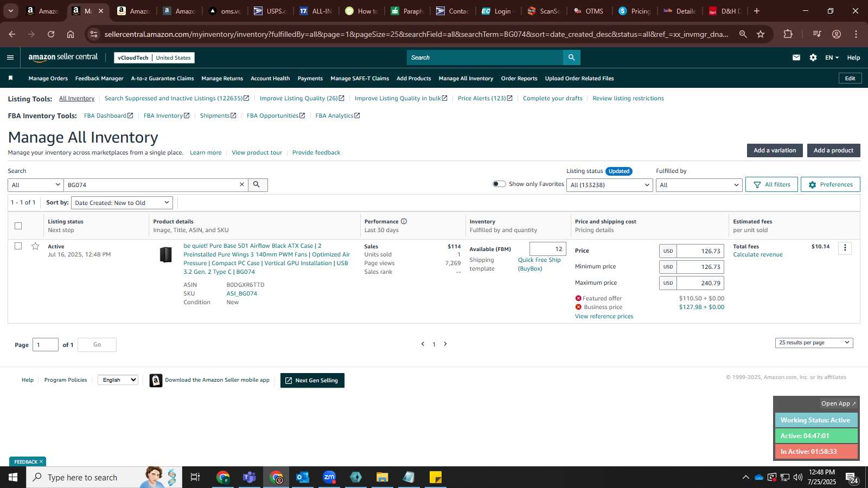Viewport: 868px width, 488px height.
Task: Click the Edit button in nav bar
Action: point(850,78)
